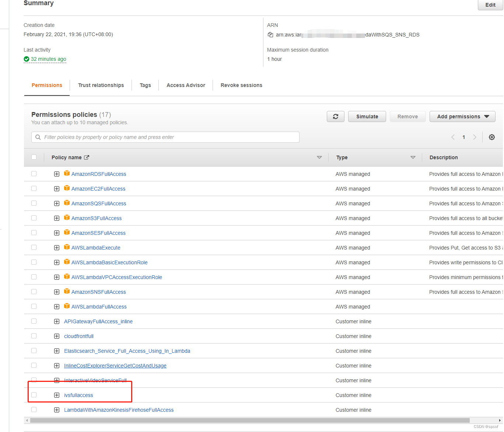Open the AWSLambdaFullAccess policy link

[x=99, y=307]
